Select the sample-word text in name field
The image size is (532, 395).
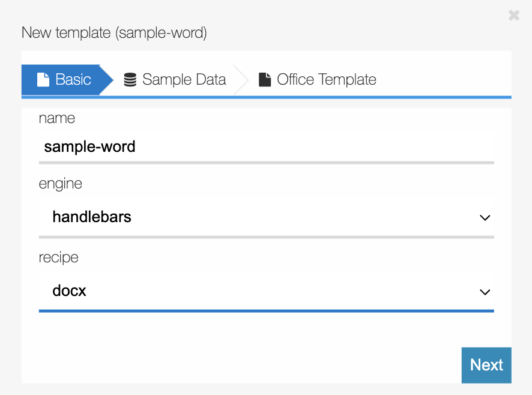click(89, 146)
